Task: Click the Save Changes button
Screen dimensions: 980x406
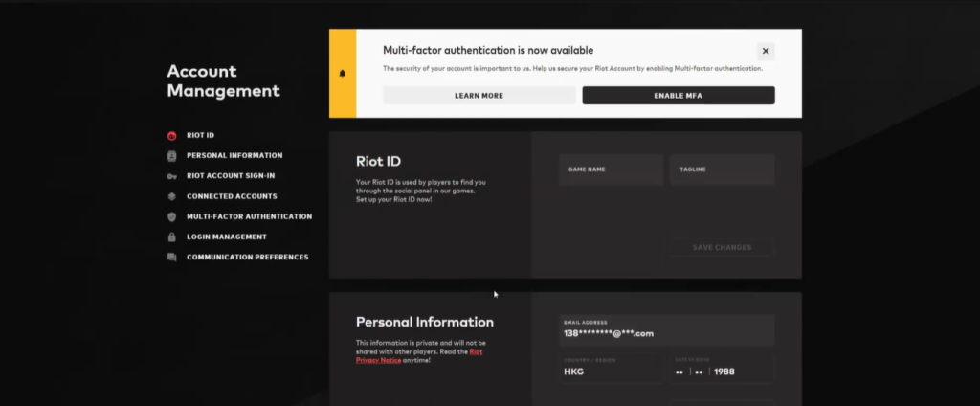Action: pyautogui.click(x=722, y=247)
